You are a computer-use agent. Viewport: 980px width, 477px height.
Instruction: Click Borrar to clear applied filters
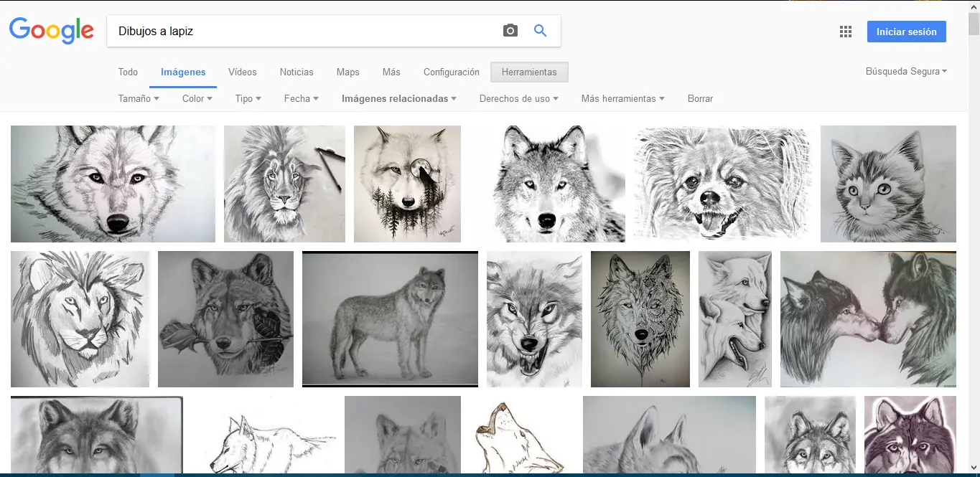click(700, 98)
